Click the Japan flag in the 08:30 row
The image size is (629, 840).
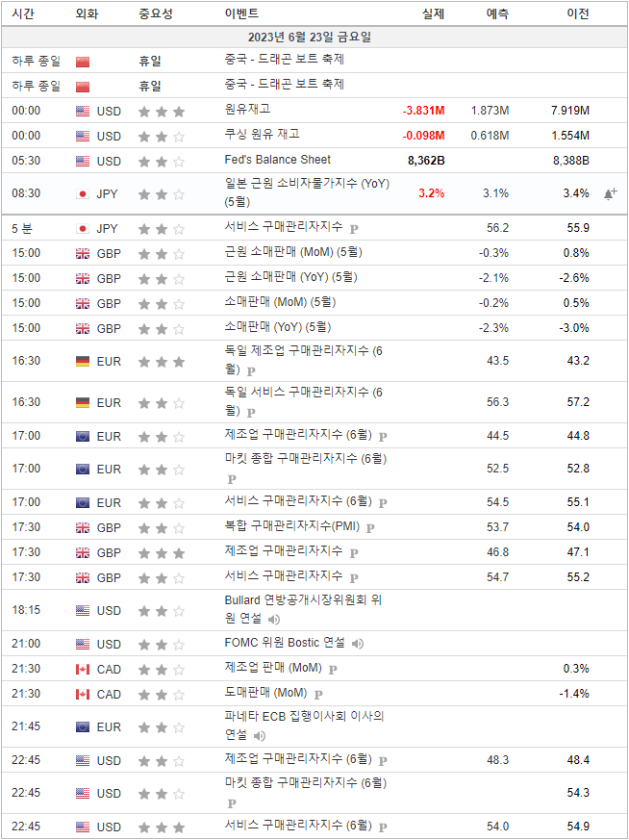point(83,193)
